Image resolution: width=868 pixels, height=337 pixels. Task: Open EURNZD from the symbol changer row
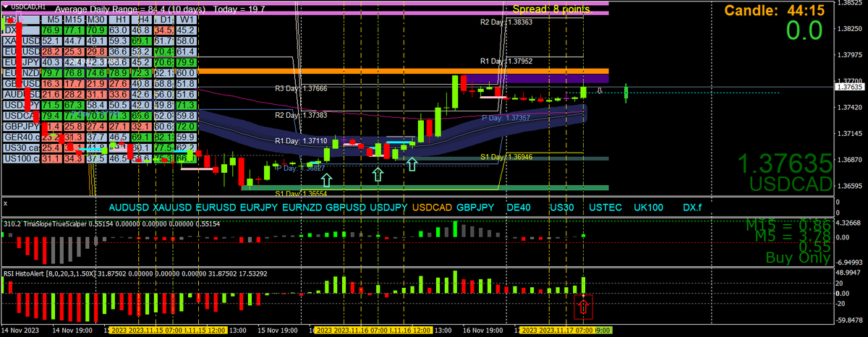pos(302,208)
